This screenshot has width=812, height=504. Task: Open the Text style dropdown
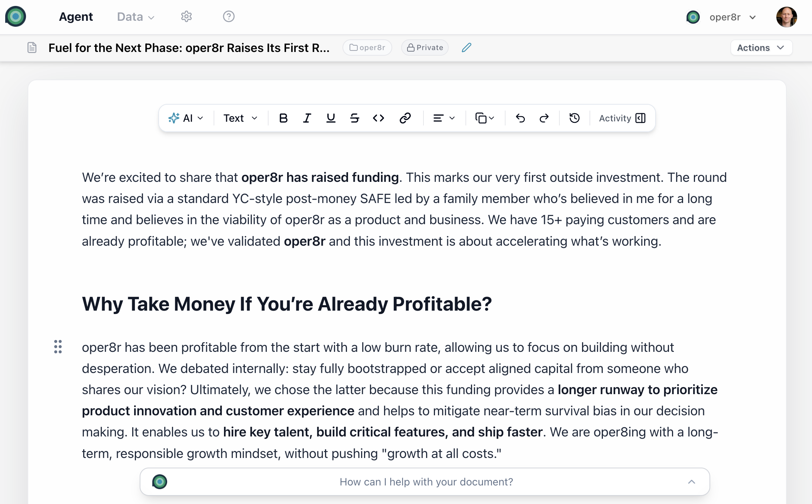tap(240, 118)
